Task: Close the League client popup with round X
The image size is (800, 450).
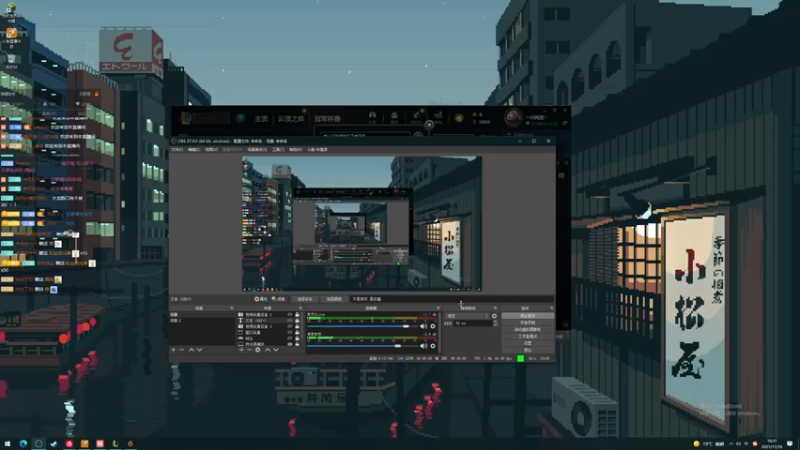Action: coord(429,124)
